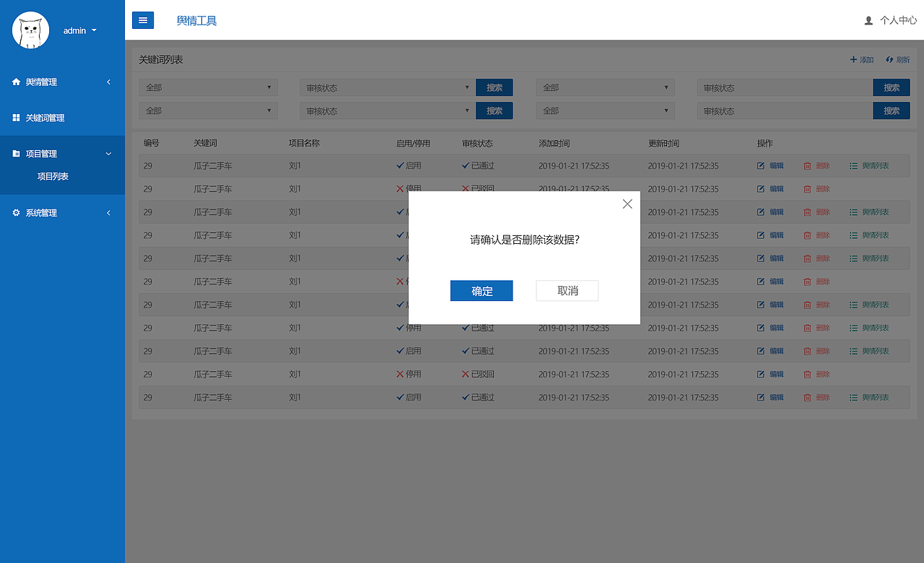Open the sidebar hamburger menu
Image resolution: width=924 pixels, height=563 pixels.
click(x=142, y=19)
